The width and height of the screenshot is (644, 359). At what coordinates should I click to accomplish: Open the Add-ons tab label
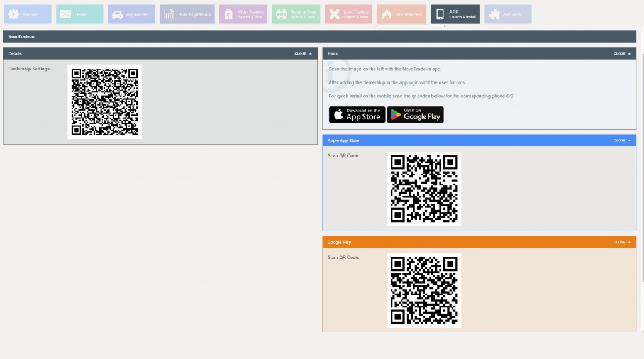(x=511, y=14)
